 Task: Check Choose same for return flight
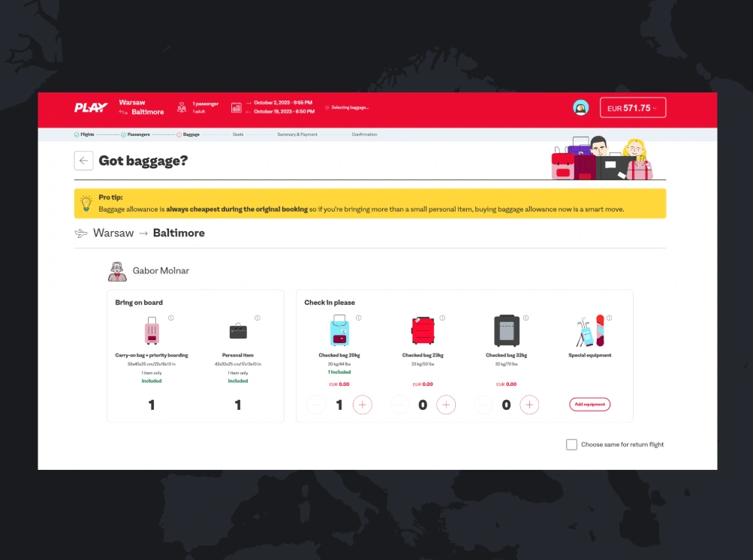571,444
